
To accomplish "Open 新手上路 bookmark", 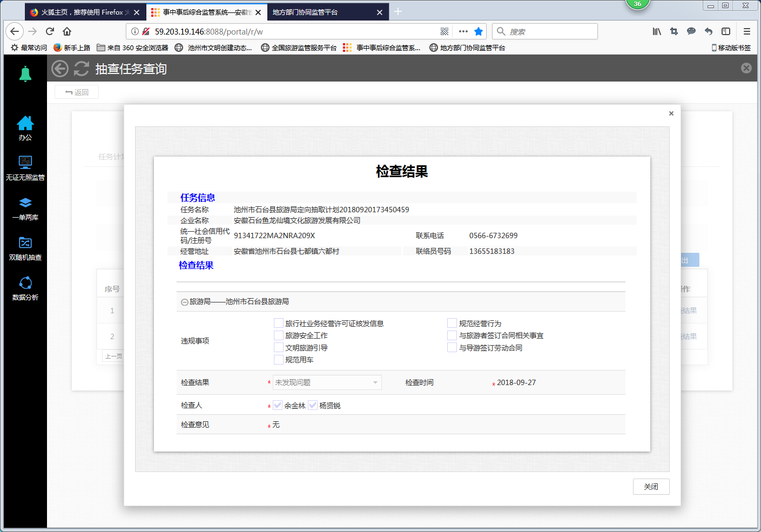I will click(72, 48).
